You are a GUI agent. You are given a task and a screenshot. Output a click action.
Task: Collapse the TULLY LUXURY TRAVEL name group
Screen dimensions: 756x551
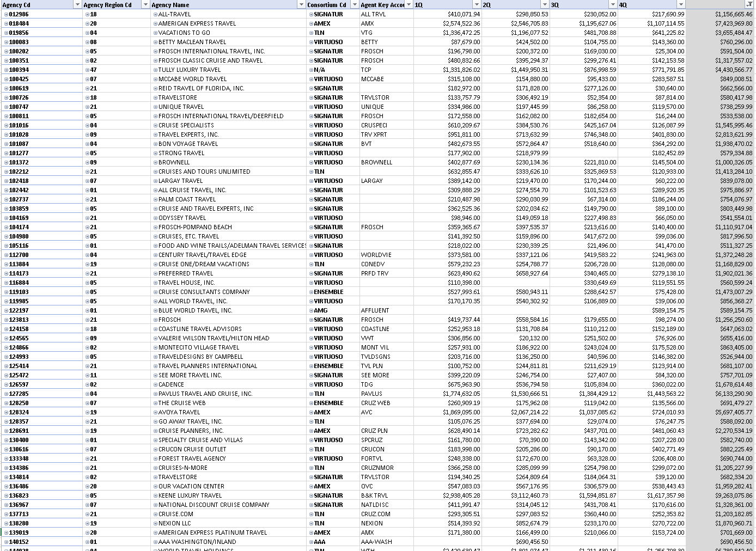coord(156,70)
